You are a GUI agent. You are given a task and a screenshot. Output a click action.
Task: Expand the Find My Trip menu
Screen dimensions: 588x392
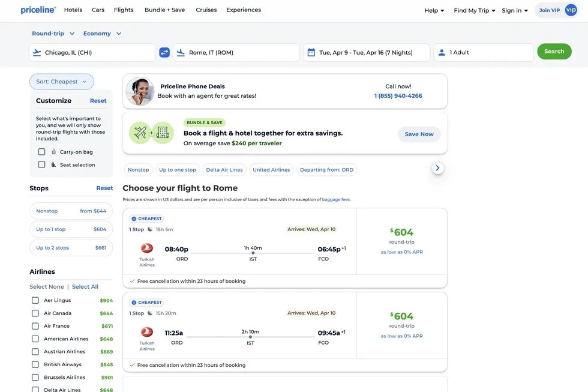[475, 10]
